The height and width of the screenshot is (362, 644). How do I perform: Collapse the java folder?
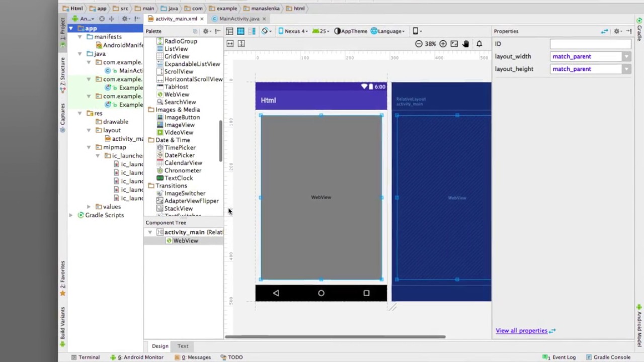coord(80,54)
